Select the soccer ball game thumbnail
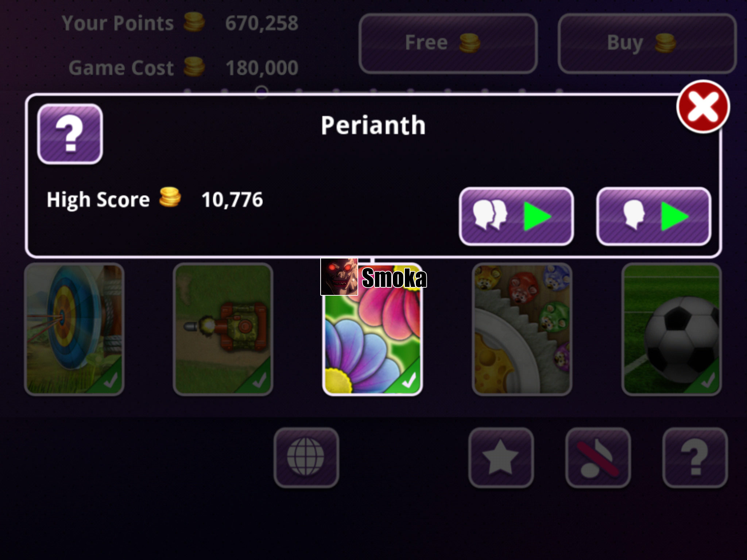 point(671,329)
